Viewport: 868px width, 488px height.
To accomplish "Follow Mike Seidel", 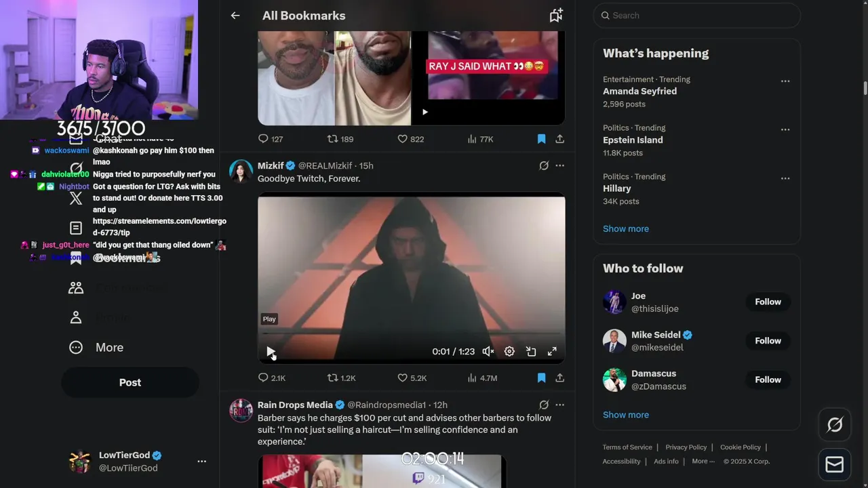I will 768,341.
